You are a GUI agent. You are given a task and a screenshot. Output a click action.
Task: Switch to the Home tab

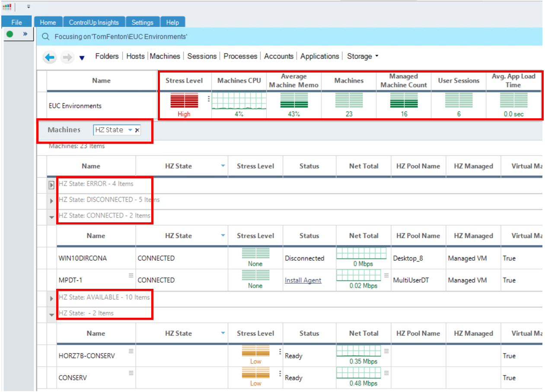coord(48,22)
